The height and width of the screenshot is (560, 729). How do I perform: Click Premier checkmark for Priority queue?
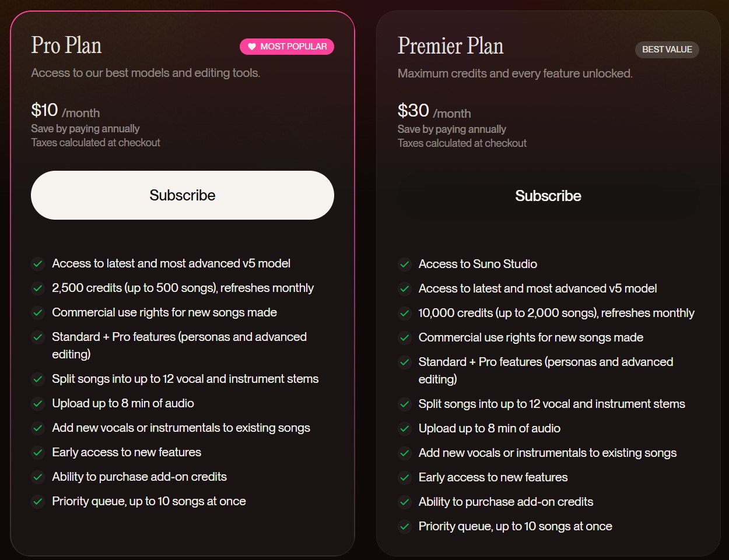pyautogui.click(x=404, y=527)
